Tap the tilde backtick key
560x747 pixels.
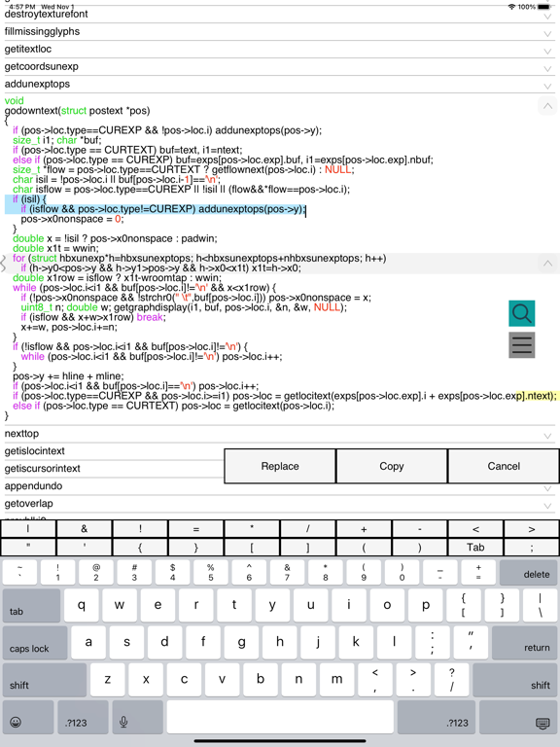19,572
